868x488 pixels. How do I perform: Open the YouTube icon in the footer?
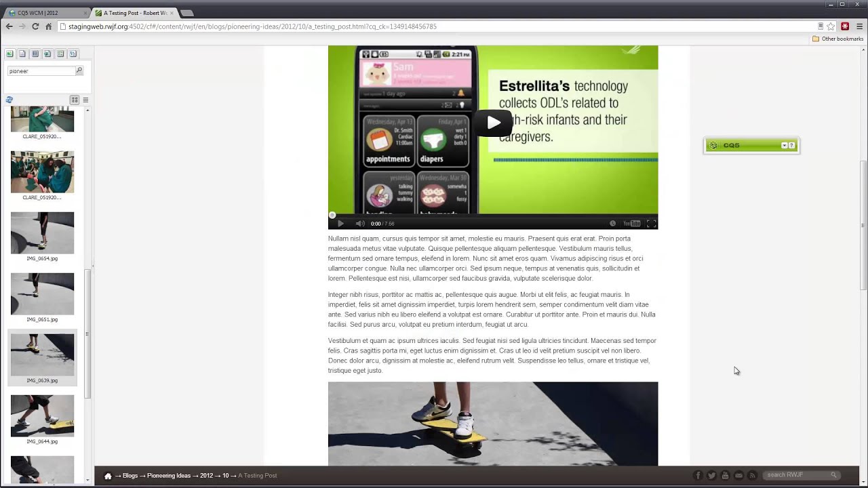point(725,475)
